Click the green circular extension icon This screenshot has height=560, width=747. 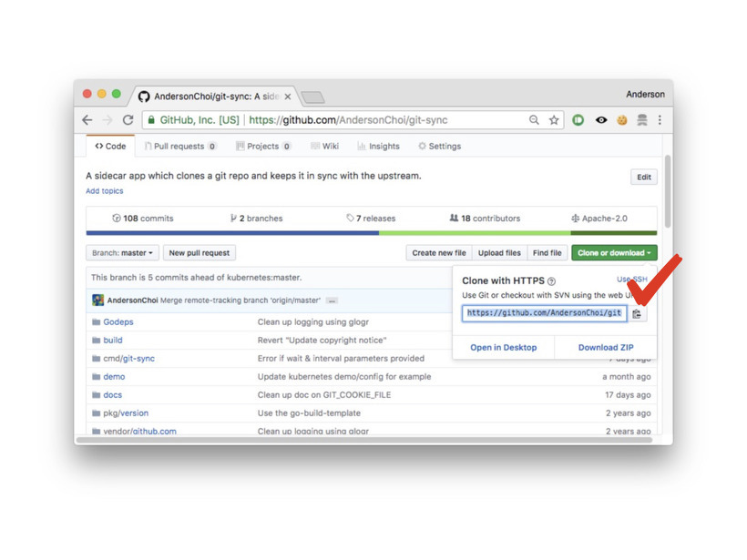pyautogui.click(x=578, y=120)
